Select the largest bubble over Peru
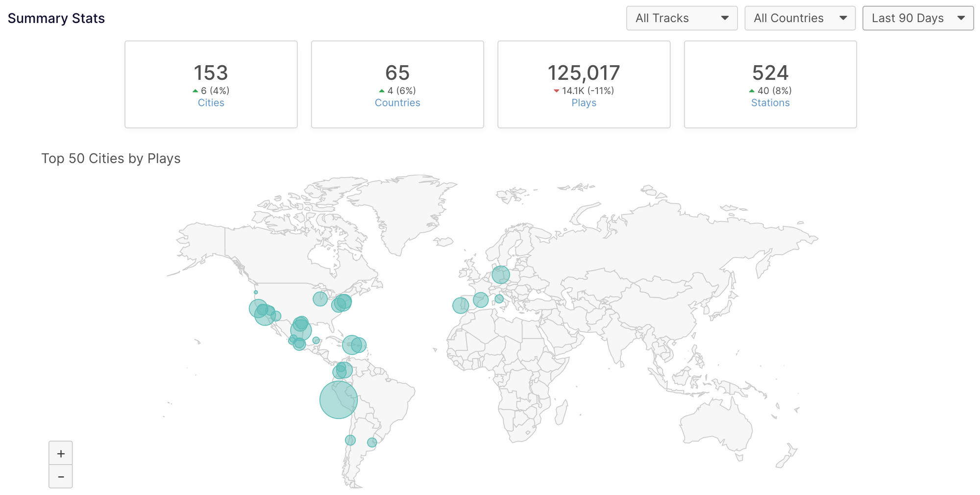 pyautogui.click(x=338, y=400)
